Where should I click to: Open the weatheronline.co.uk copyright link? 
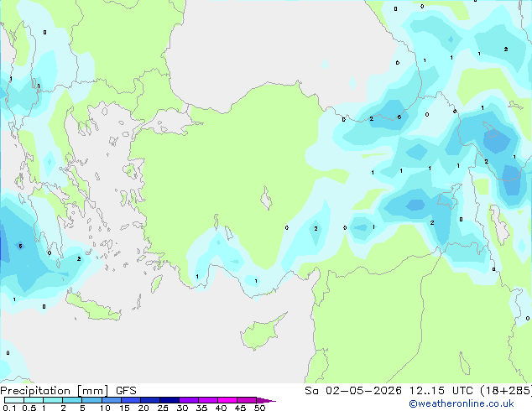pos(461,403)
